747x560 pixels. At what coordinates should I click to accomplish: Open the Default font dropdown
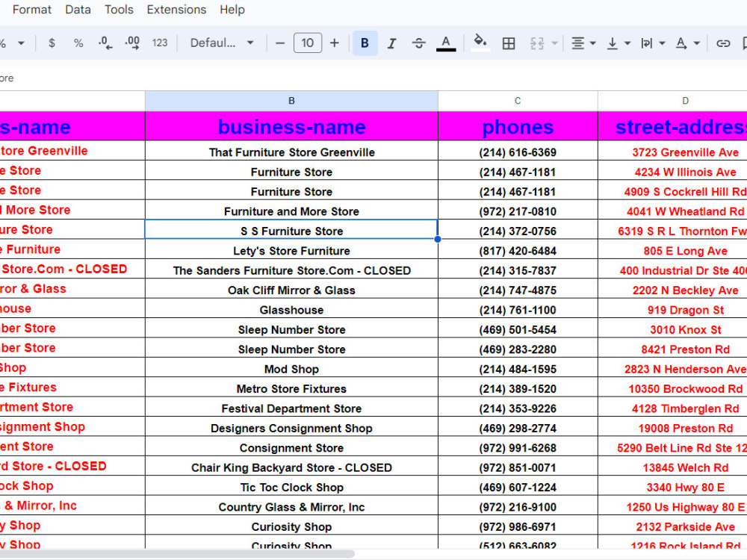(x=222, y=43)
